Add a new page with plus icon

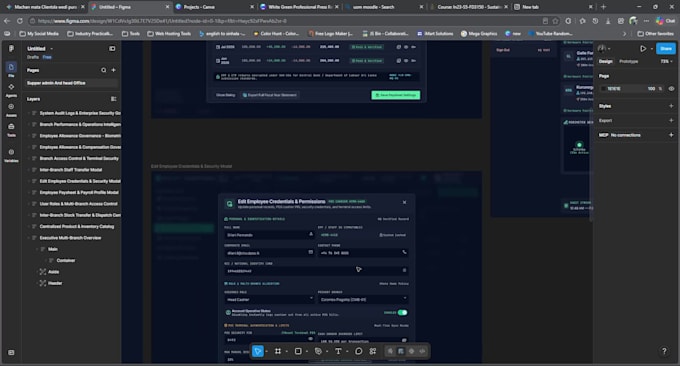(114, 70)
